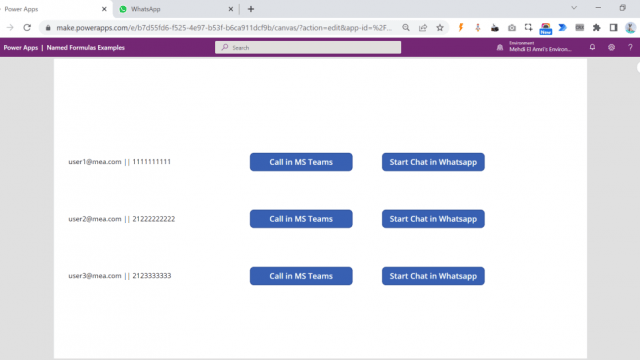The height and width of the screenshot is (360, 640).
Task: Click the notifications bell icon
Action: (x=592, y=47)
